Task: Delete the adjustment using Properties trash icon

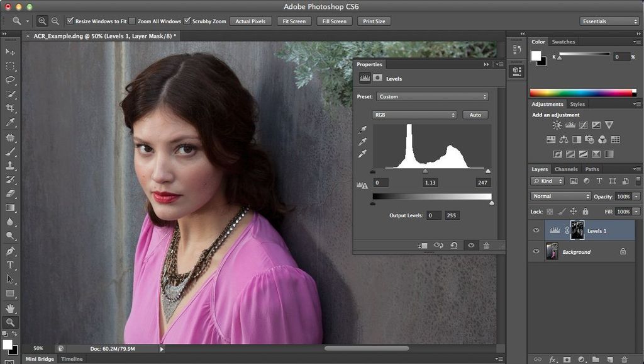Action: coord(486,246)
